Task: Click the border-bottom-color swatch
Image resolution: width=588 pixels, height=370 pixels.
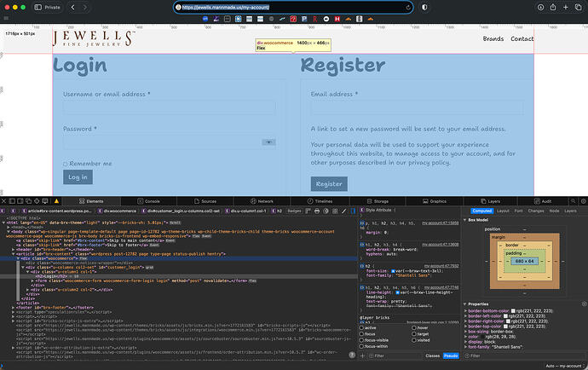Action: pos(513,311)
